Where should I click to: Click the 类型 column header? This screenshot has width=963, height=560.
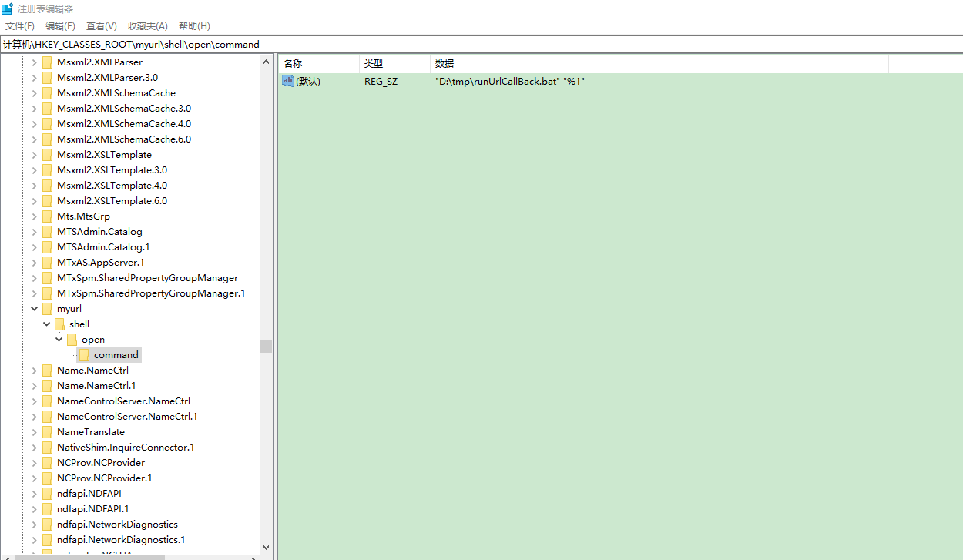[394, 64]
